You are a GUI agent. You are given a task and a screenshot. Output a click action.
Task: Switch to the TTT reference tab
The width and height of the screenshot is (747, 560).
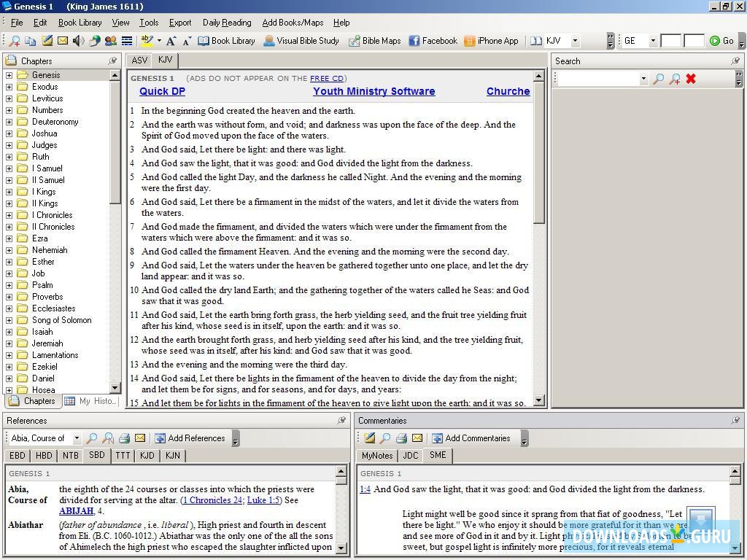(123, 456)
